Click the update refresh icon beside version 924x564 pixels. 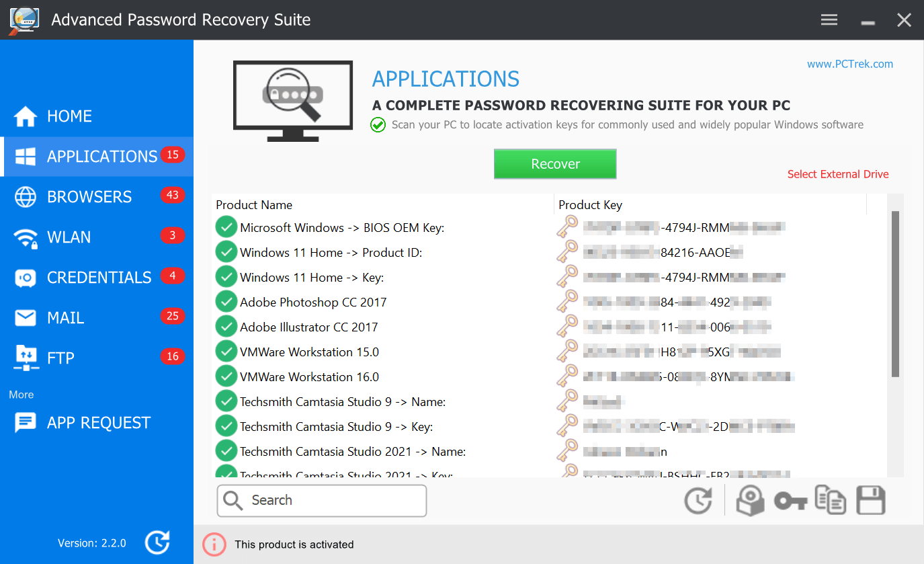tap(157, 542)
